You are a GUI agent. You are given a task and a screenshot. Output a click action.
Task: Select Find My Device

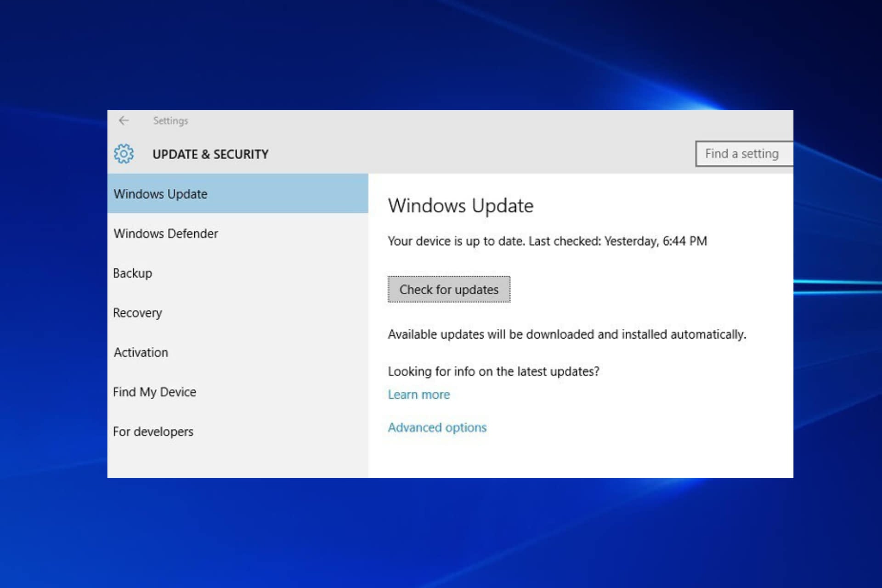pyautogui.click(x=154, y=391)
